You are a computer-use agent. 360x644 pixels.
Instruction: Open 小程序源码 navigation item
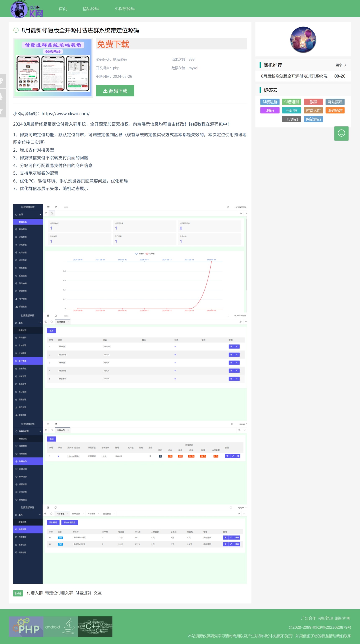(x=124, y=9)
